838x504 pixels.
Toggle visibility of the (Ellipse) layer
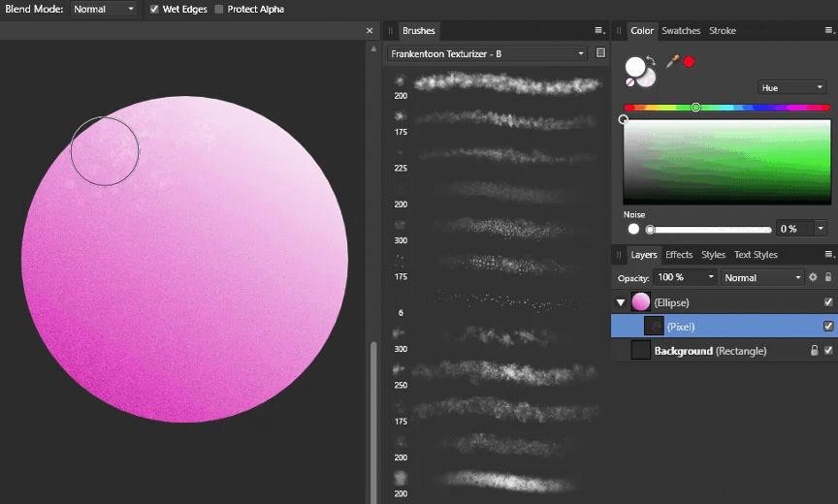[x=828, y=302]
